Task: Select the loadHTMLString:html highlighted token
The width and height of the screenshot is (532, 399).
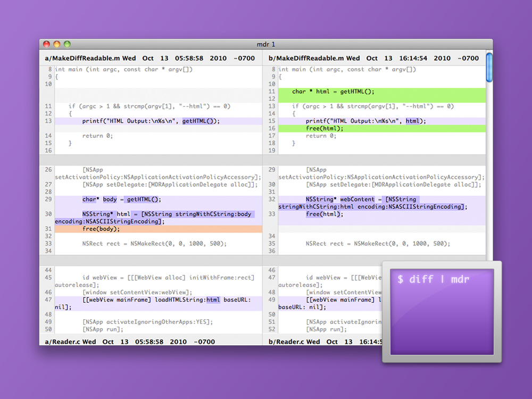Action: [x=213, y=300]
